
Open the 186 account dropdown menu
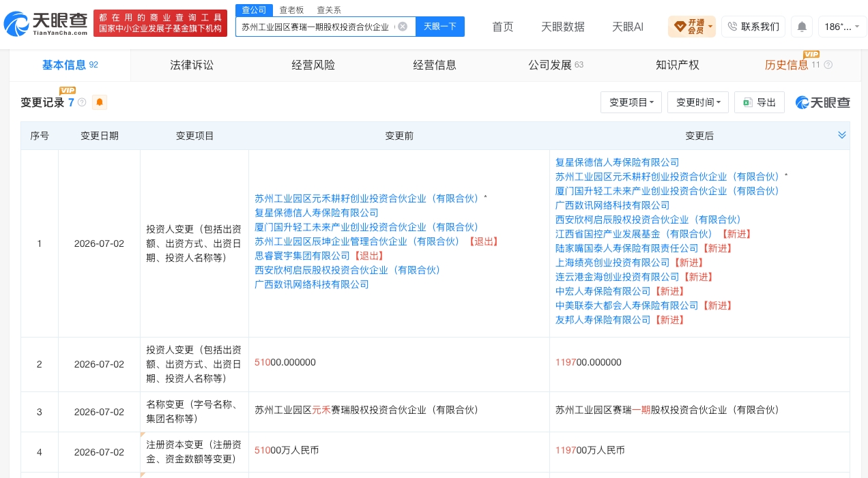point(842,27)
